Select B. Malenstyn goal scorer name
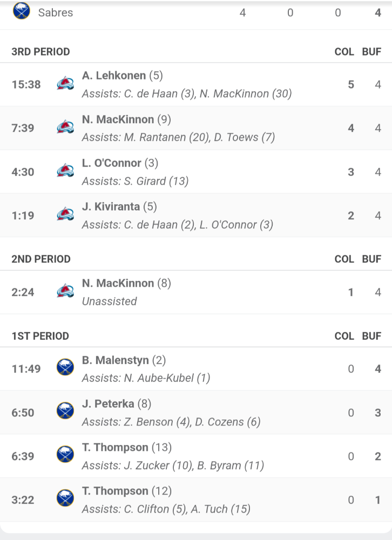The width and height of the screenshot is (392, 540). [116, 360]
